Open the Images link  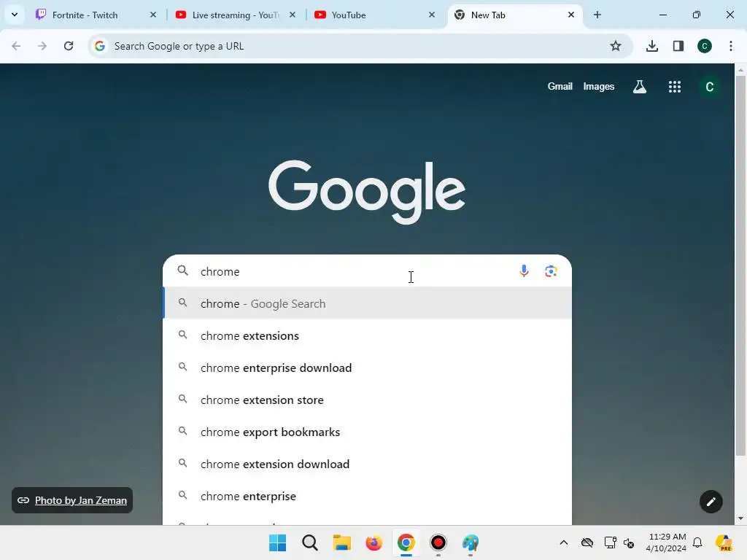[x=599, y=87]
